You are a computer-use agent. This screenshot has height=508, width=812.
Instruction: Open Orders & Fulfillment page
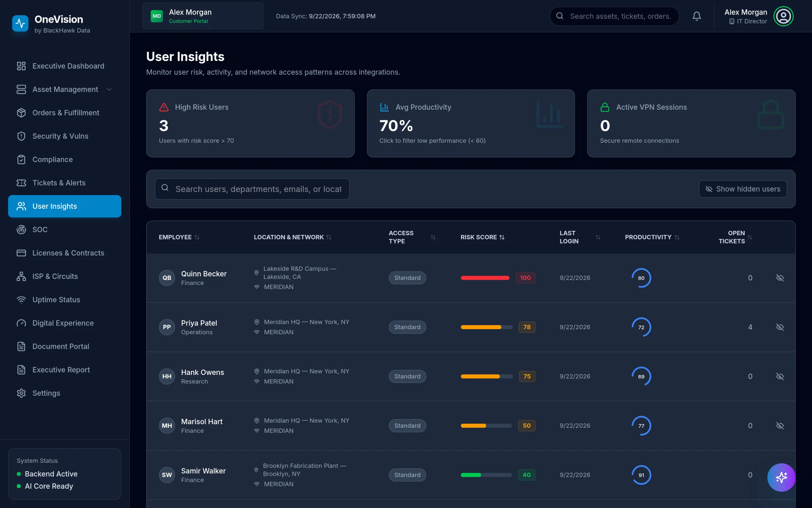pos(65,113)
